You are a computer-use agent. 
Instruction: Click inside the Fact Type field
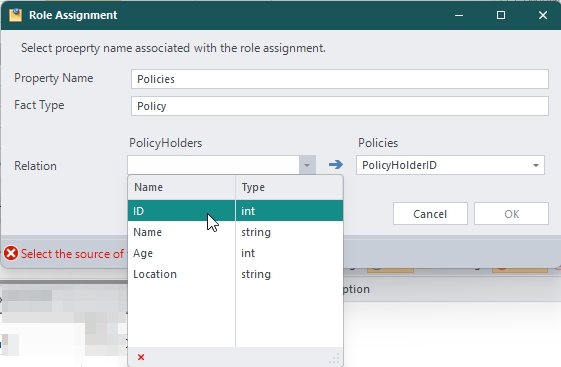340,106
